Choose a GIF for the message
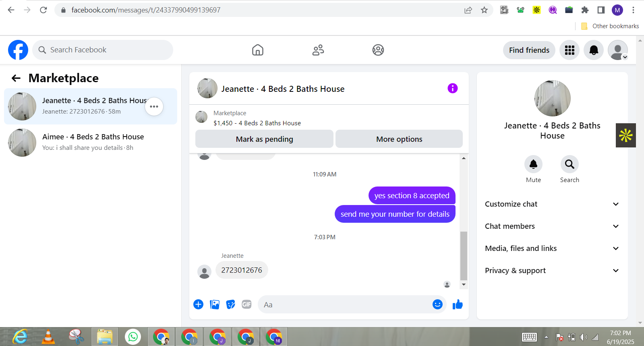 (x=246, y=305)
